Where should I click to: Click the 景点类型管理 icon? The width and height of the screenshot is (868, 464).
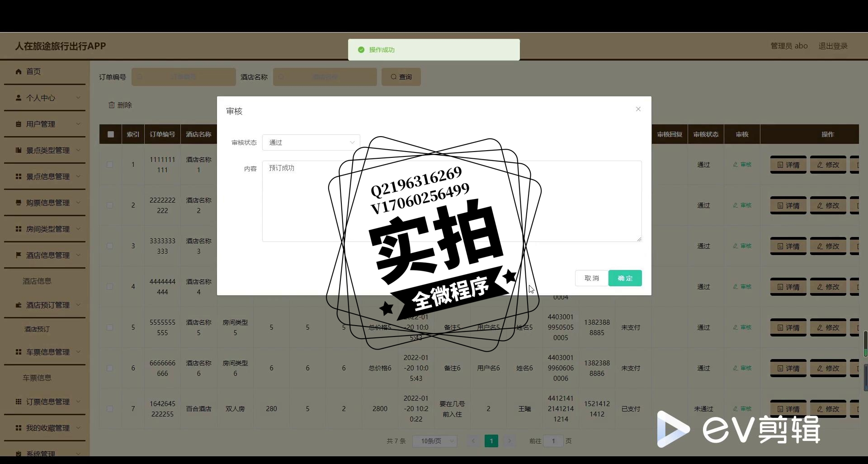click(19, 150)
